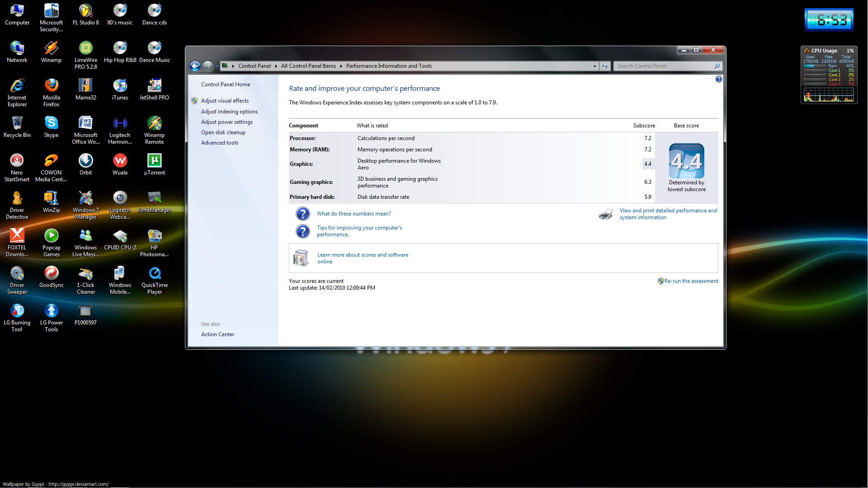Click the printer icon beside View and print
The image size is (868, 488).
[x=605, y=214]
